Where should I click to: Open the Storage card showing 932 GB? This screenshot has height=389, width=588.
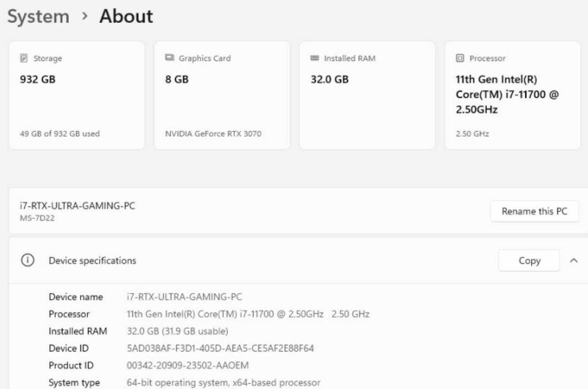click(x=77, y=96)
